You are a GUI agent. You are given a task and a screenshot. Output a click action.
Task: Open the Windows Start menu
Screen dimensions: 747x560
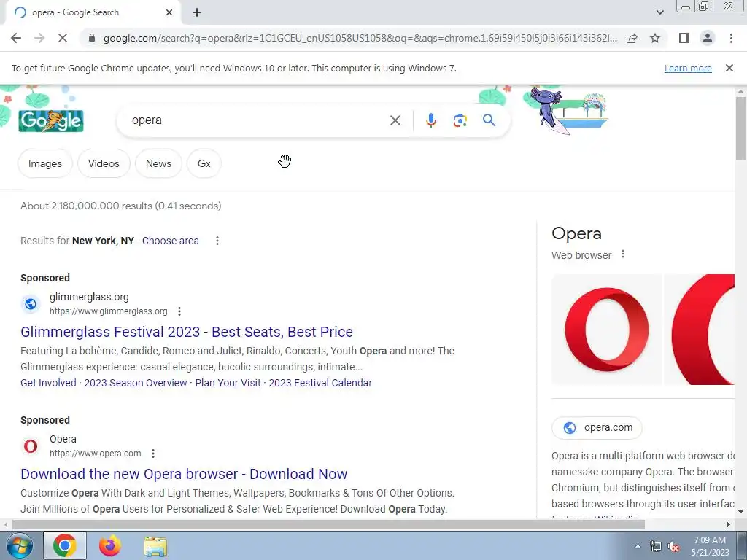(19, 545)
